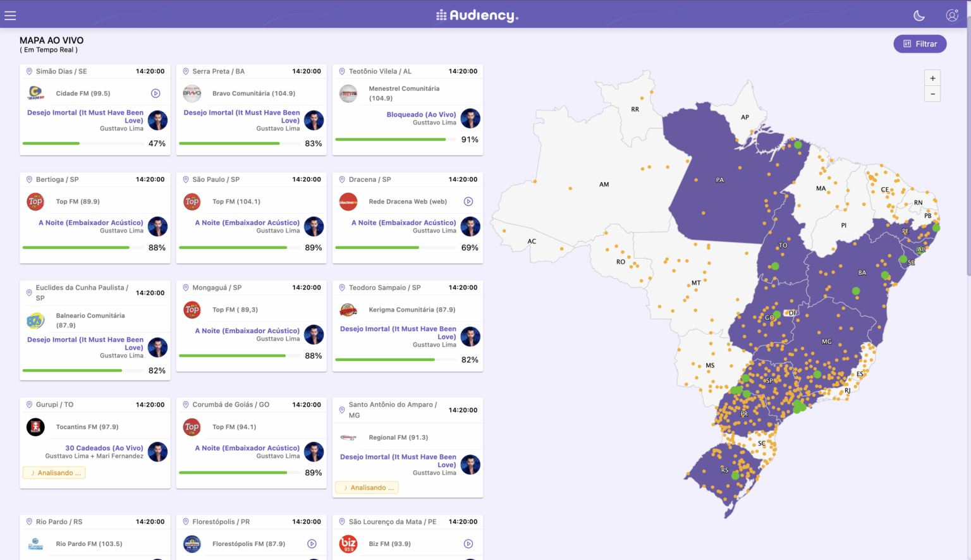Screen dimensions: 971x560
Task: Zoom in on the map
Action: point(932,78)
